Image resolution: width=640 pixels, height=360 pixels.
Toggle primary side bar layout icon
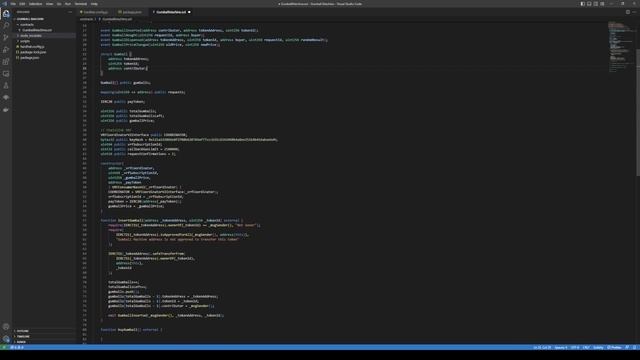point(582,4)
